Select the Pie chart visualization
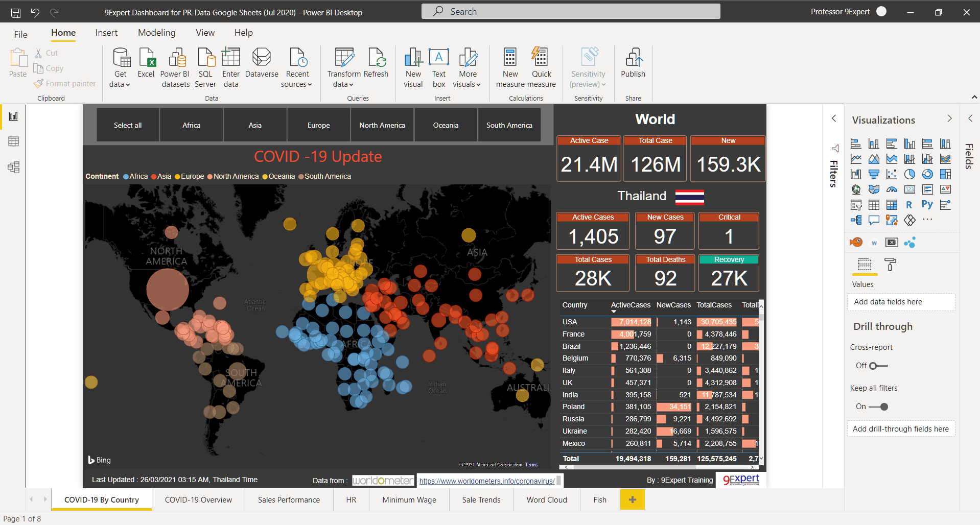Screen dimensions: 980x525 click(x=910, y=174)
